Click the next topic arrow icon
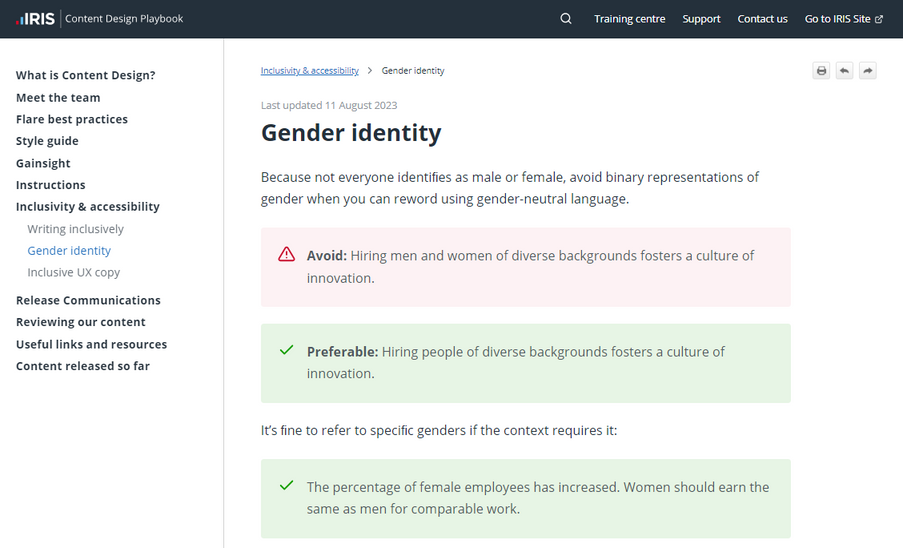Image resolution: width=903 pixels, height=548 pixels. coord(868,71)
